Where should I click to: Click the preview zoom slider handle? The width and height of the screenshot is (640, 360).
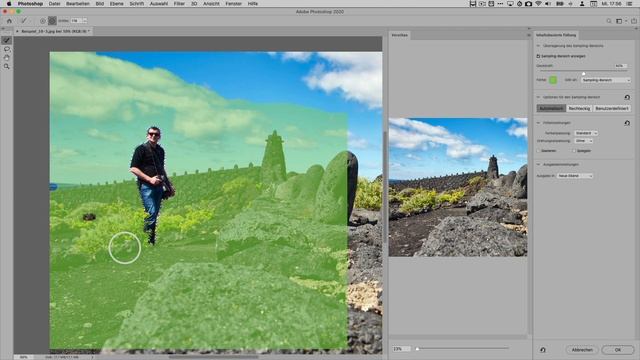(417, 349)
